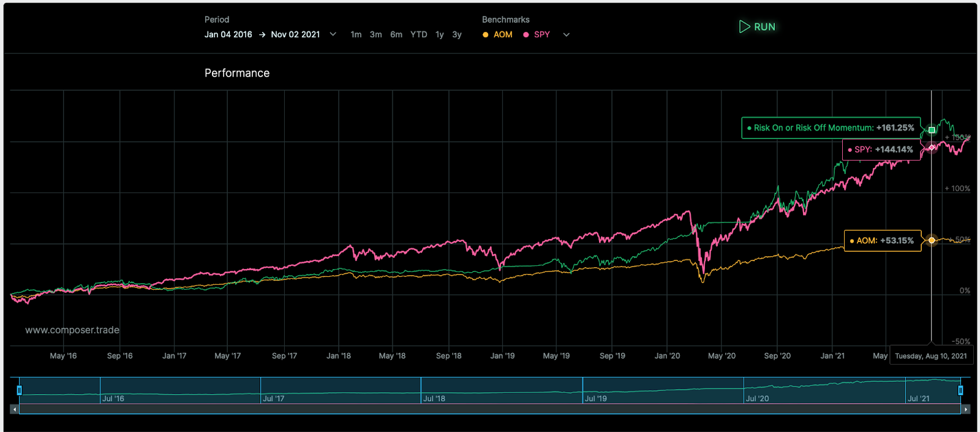Click the Period label
This screenshot has height=432, width=980.
(217, 20)
